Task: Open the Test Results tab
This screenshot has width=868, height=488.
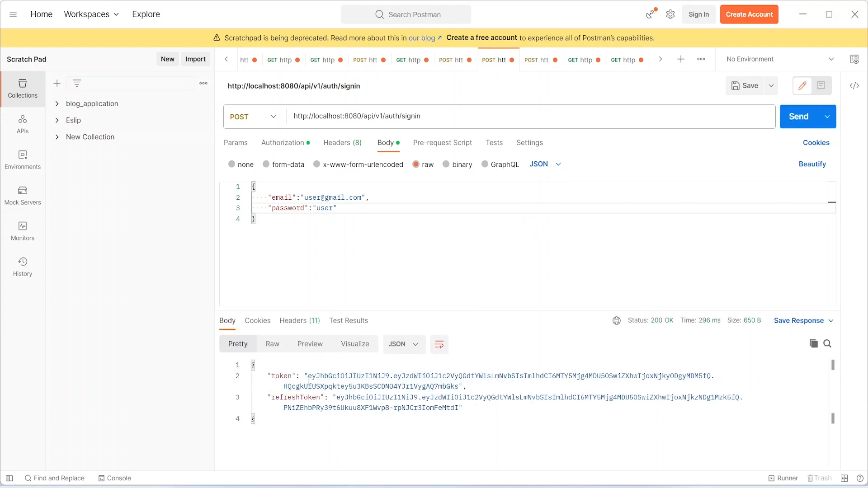Action: (349, 320)
